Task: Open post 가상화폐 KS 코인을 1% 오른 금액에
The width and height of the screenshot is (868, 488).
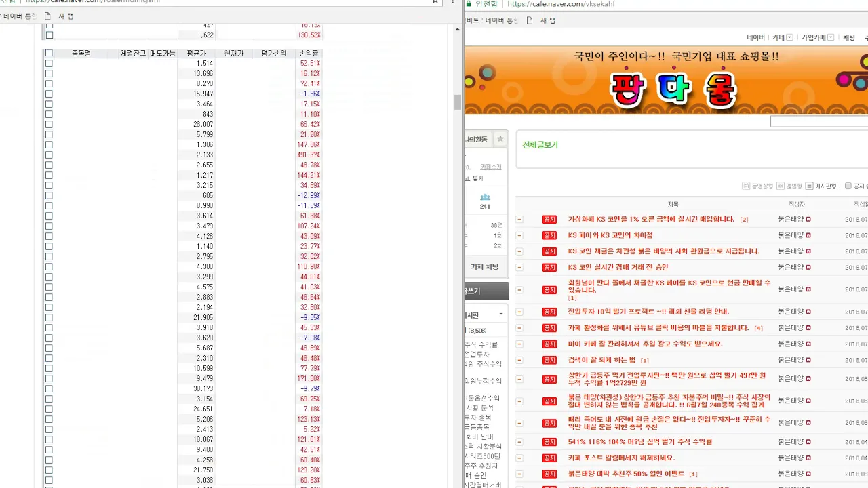Action: point(651,220)
